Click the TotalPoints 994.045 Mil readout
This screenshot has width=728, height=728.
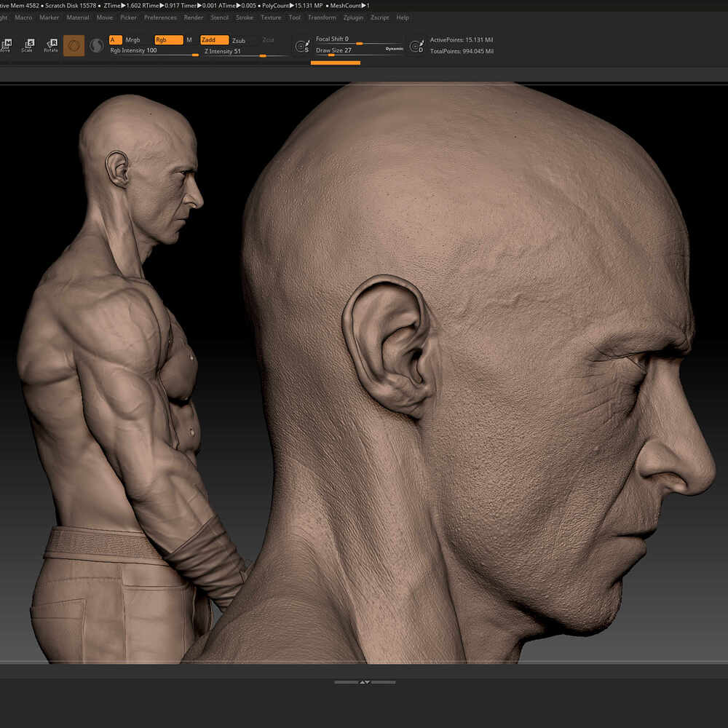click(462, 51)
